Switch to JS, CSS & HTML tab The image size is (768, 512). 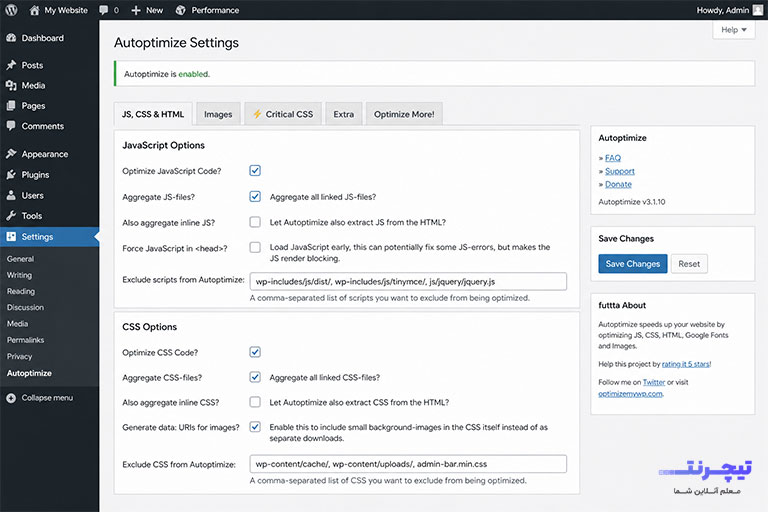tap(153, 114)
